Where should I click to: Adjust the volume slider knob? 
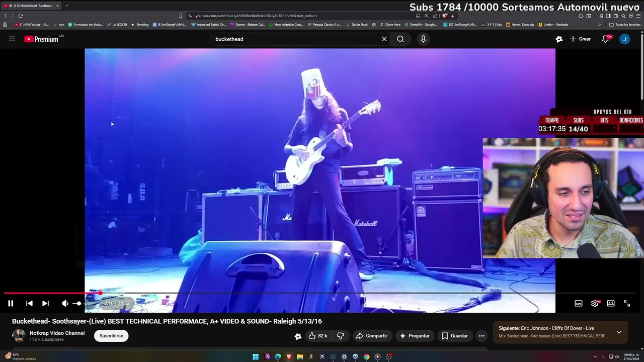tap(78, 303)
